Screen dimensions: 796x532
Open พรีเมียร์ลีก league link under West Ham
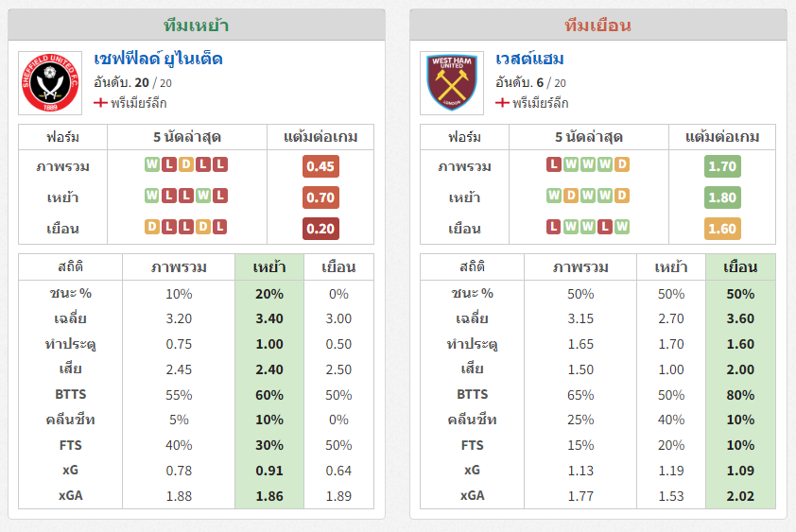tap(540, 103)
